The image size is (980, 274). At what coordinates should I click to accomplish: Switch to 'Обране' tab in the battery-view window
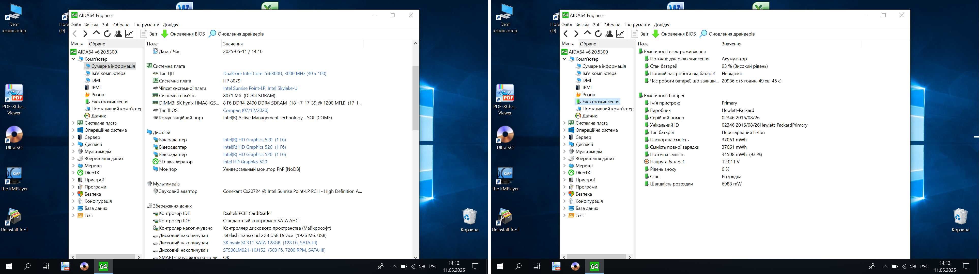click(x=588, y=44)
